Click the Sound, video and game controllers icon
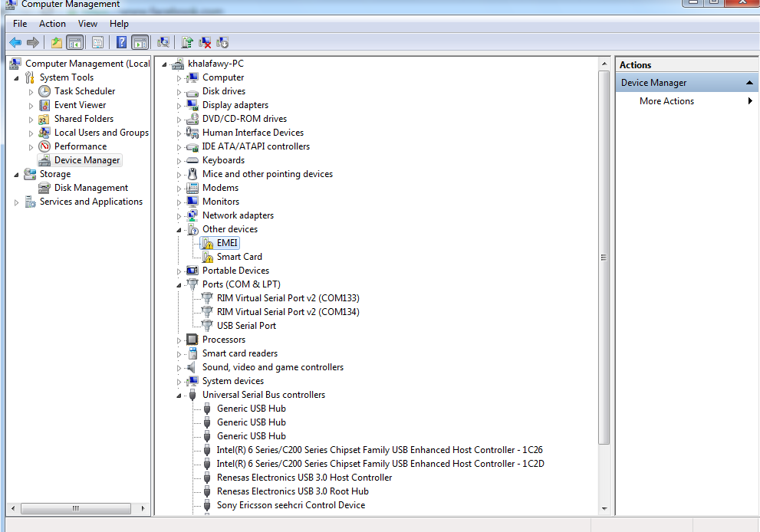Image resolution: width=760 pixels, height=532 pixels. (x=192, y=367)
